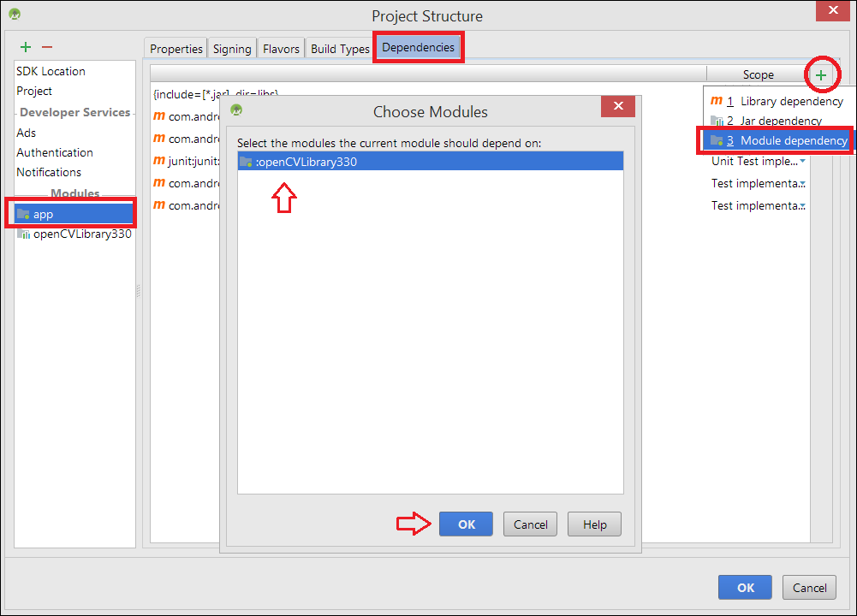Click the folder icon next to Module dependency

tap(717, 140)
